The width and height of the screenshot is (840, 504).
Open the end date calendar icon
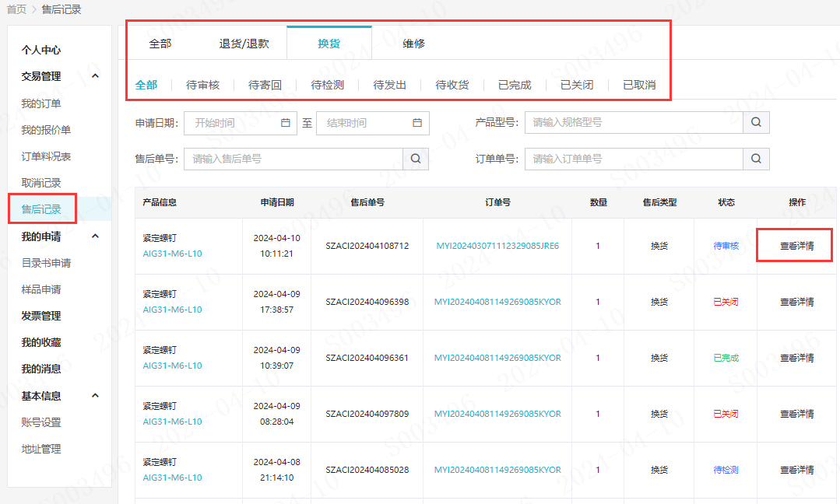coord(417,123)
